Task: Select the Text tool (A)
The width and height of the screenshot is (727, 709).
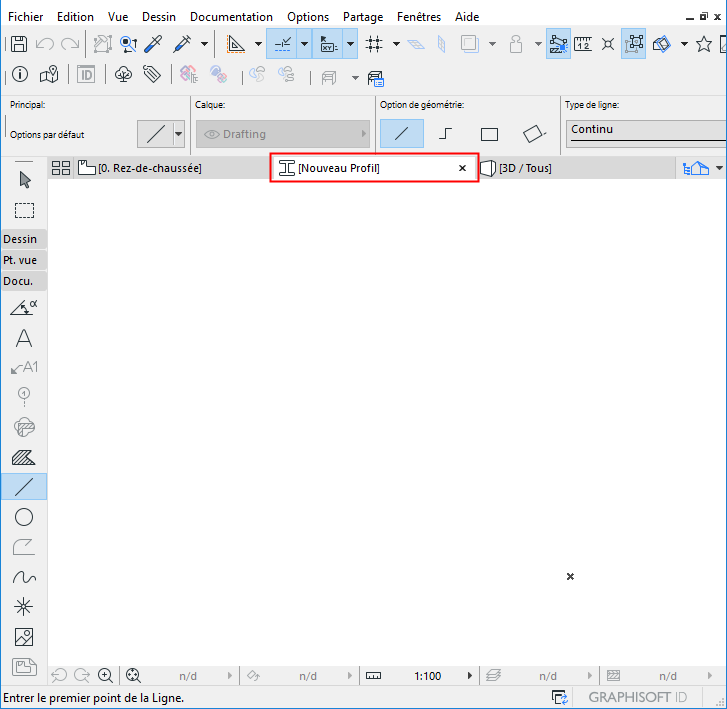Action: [x=24, y=338]
